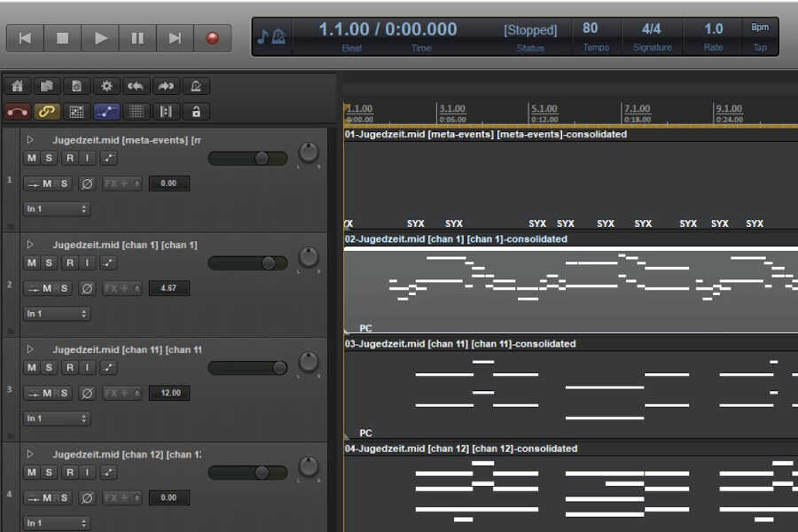Redo action with right arrows icon
The width and height of the screenshot is (798, 532).
coord(166,86)
